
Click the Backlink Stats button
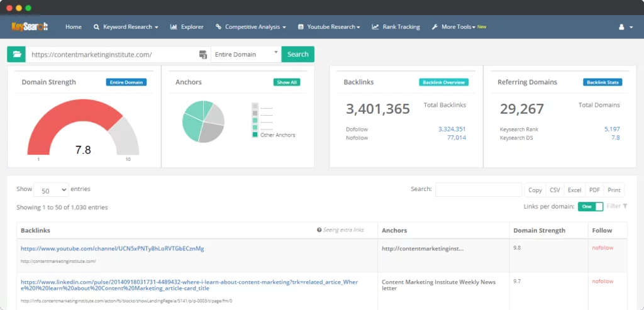point(602,82)
